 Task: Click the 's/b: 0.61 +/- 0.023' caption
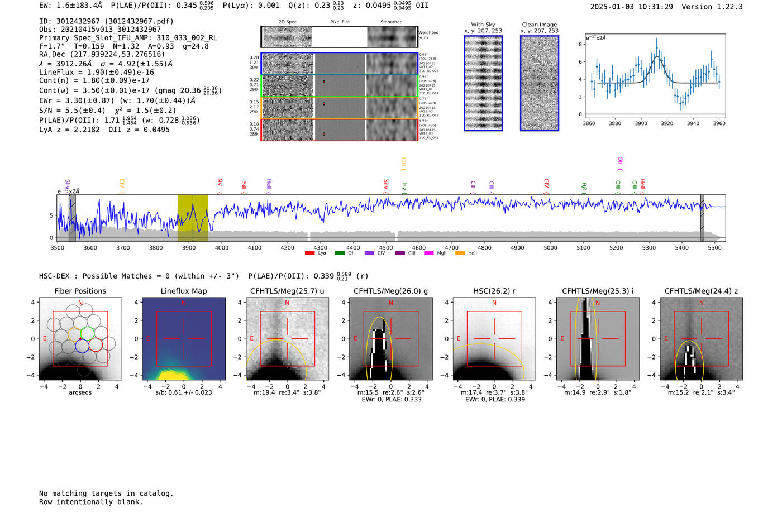[x=184, y=392]
